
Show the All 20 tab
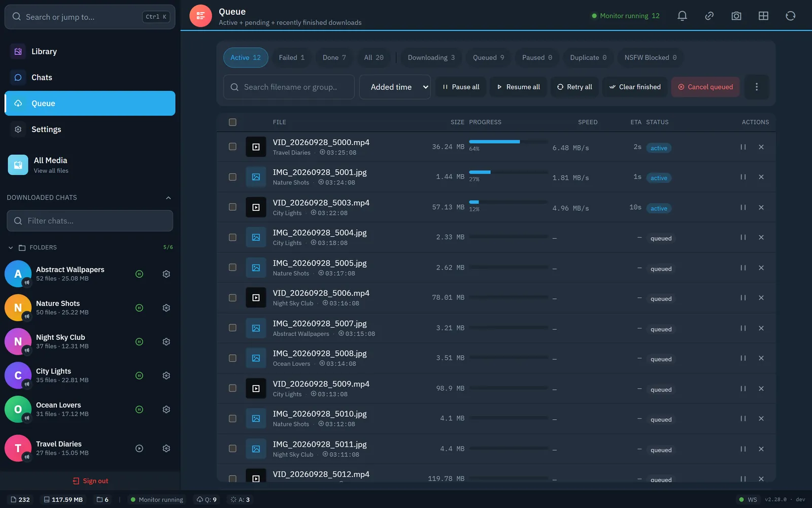click(x=374, y=57)
